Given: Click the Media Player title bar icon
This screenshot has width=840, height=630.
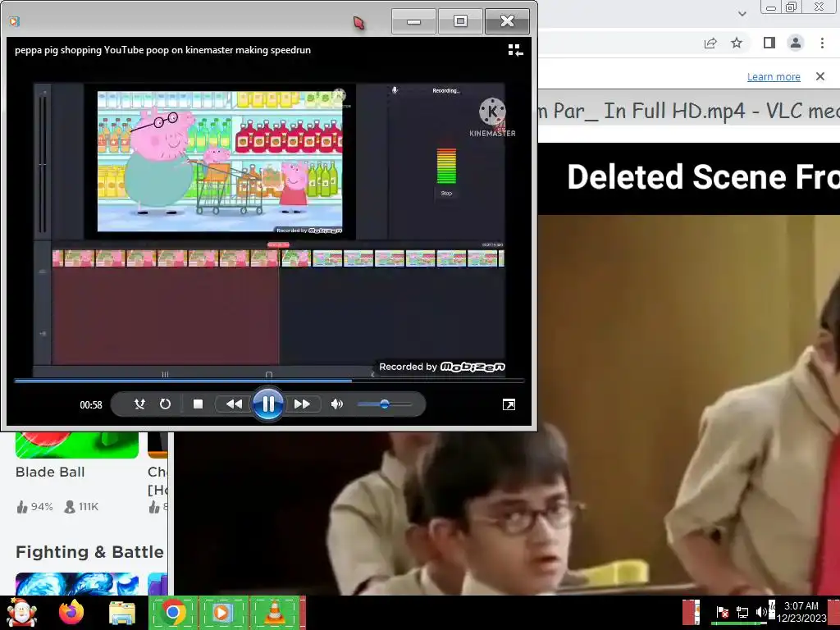Looking at the screenshot, I should click(15, 21).
